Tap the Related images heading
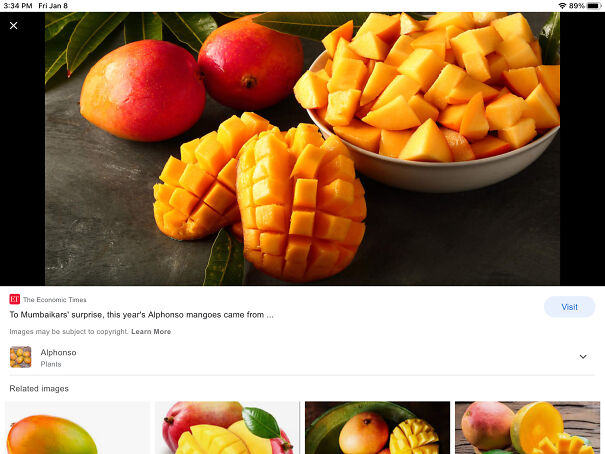 pos(39,389)
